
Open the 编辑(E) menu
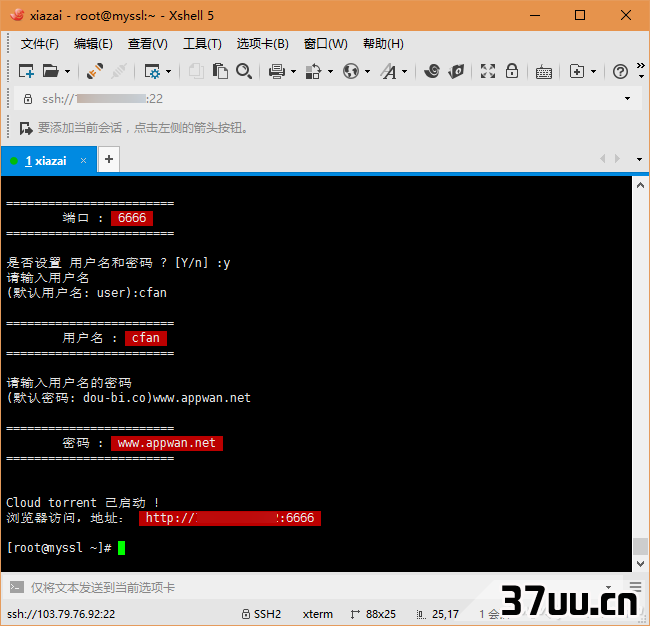tap(93, 44)
